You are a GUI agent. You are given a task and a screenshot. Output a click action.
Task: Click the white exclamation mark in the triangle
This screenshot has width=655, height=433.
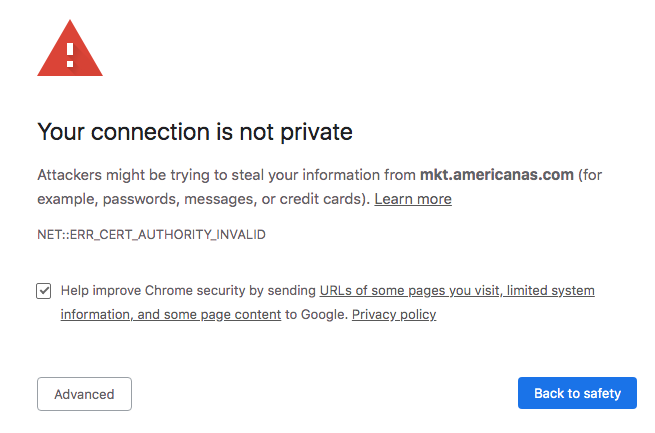click(69, 51)
